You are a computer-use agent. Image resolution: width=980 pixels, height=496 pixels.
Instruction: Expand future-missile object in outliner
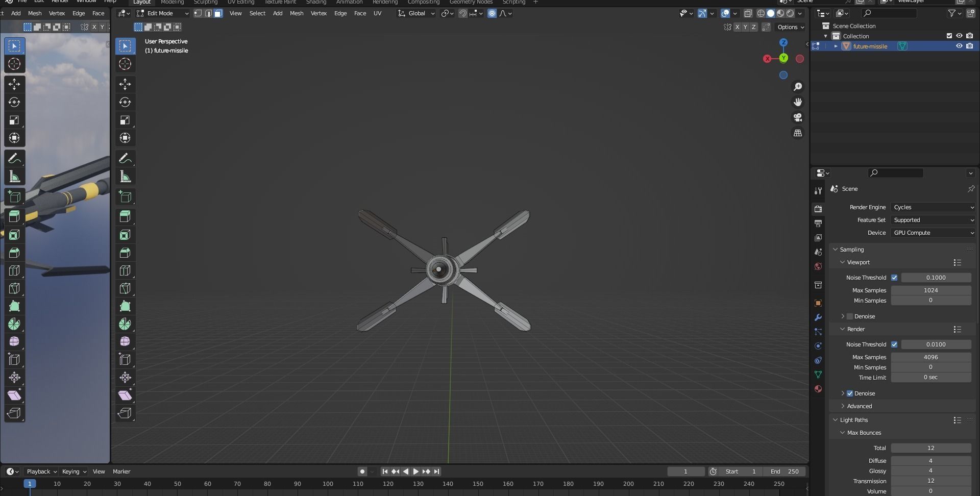click(x=836, y=46)
